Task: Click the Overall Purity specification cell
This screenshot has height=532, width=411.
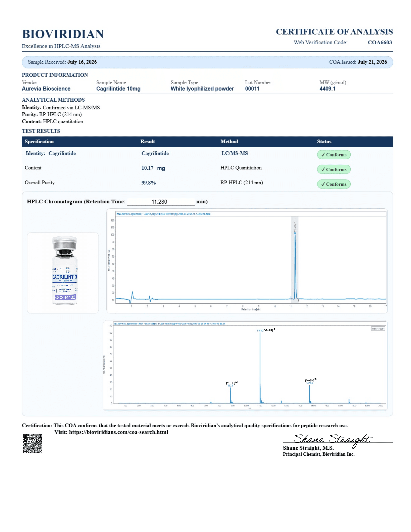Action: pos(40,182)
